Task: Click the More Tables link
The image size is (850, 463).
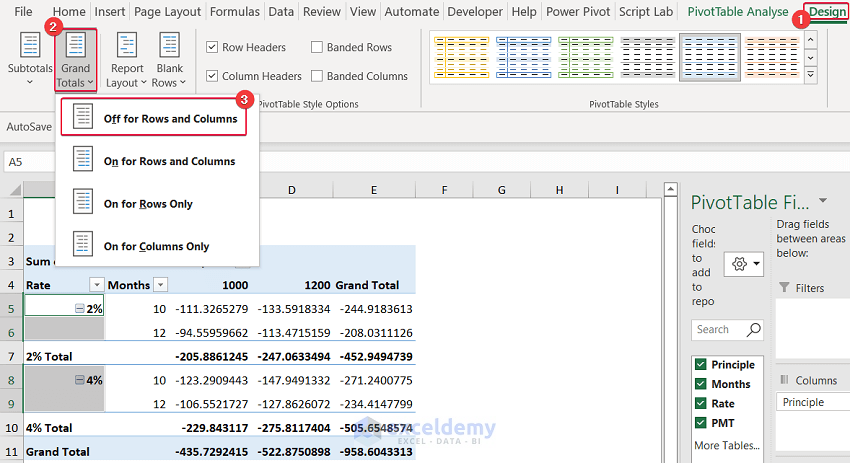Action: pos(727,445)
